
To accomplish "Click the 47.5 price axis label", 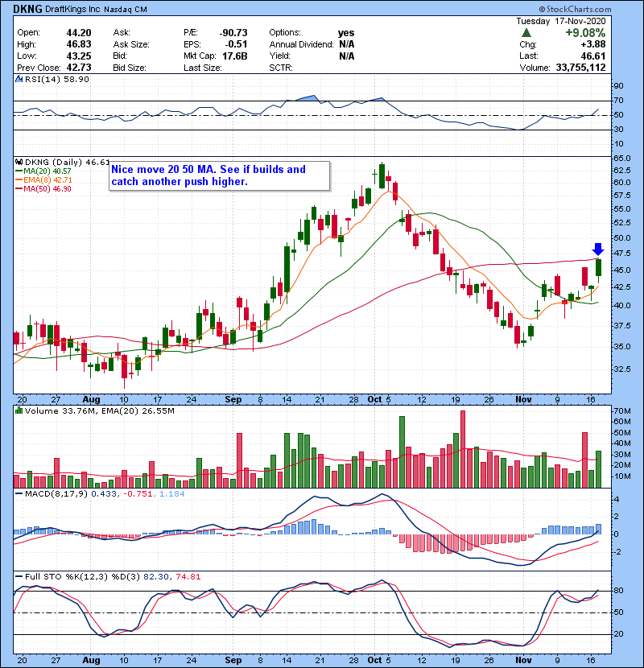I will tap(621, 254).
